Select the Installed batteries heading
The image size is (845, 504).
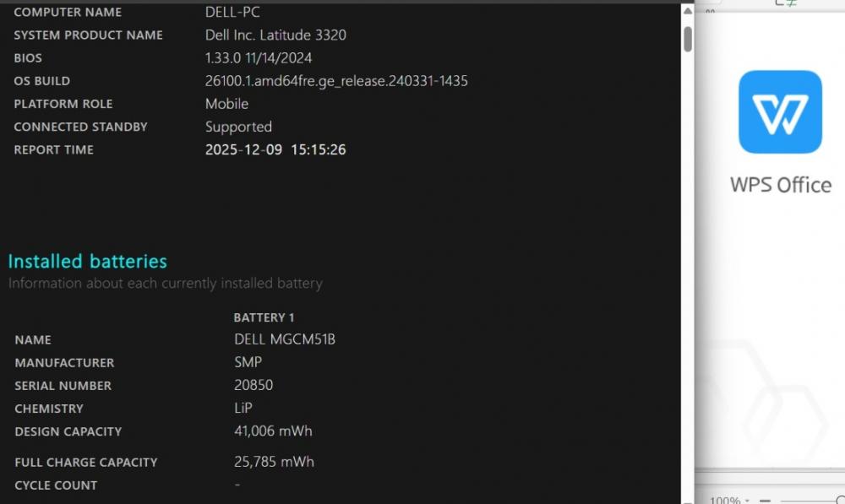(87, 261)
